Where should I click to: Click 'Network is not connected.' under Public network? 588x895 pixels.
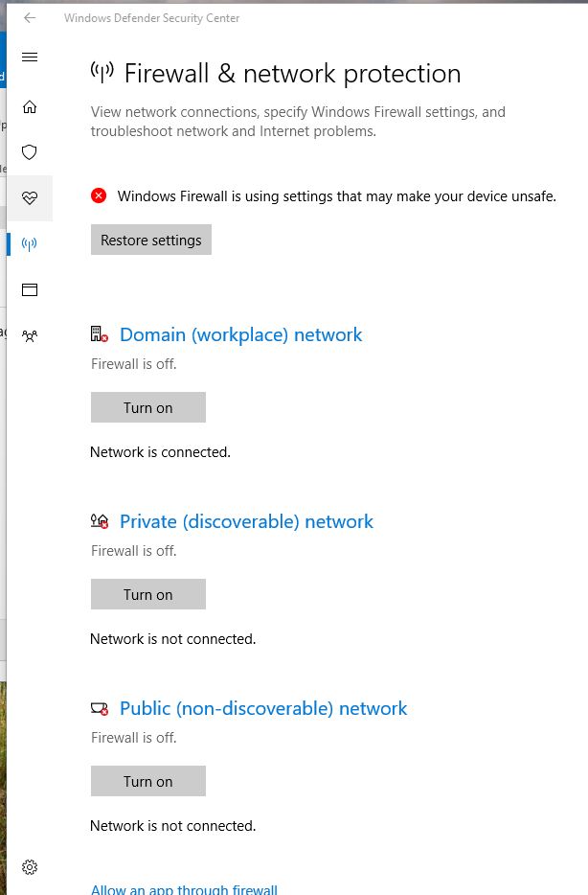coord(172,825)
